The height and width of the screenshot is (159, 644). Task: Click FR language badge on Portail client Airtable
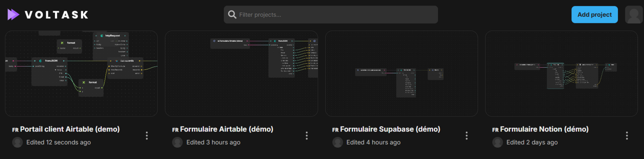pos(15,130)
